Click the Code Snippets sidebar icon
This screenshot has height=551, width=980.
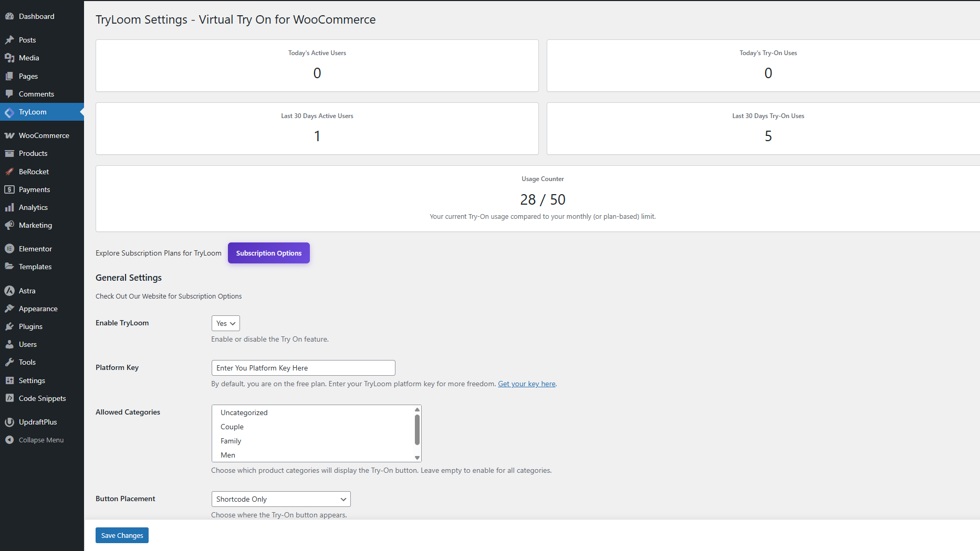tap(9, 398)
